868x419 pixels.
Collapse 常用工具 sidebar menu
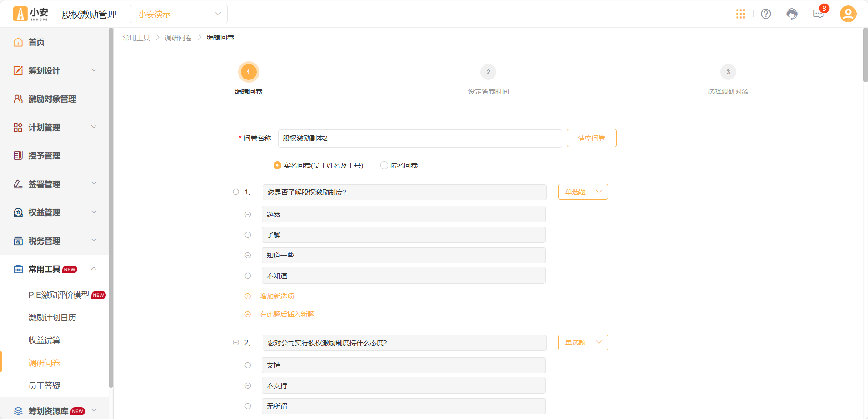pos(55,269)
